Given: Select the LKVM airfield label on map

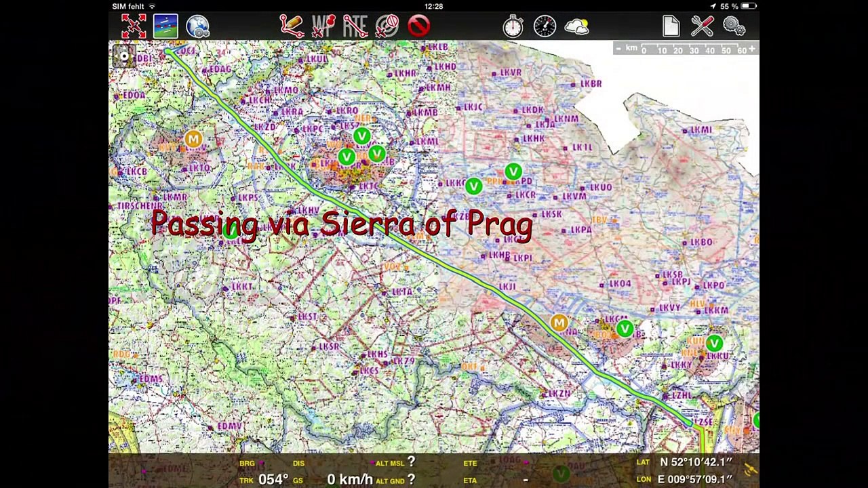Looking at the screenshot, I should (574, 197).
